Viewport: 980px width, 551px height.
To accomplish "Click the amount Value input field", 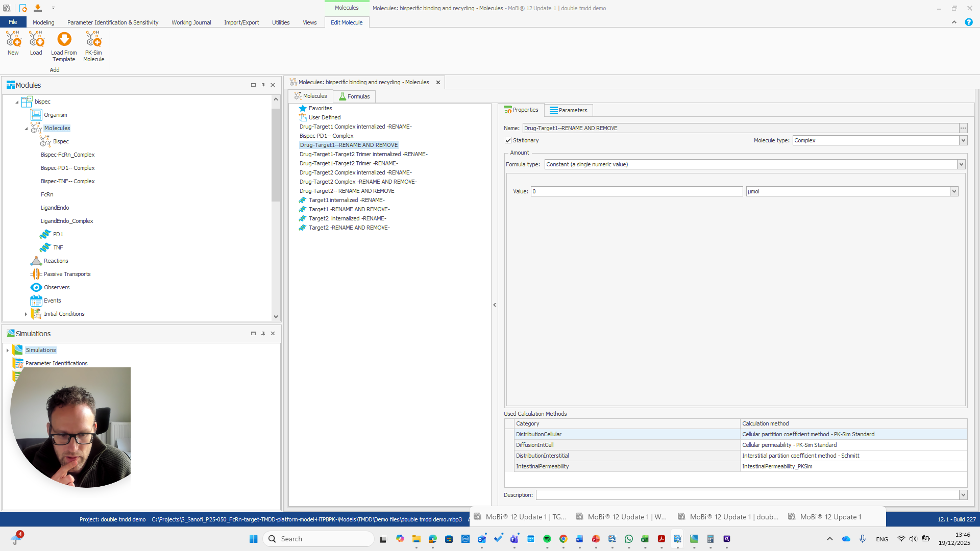I will point(636,191).
